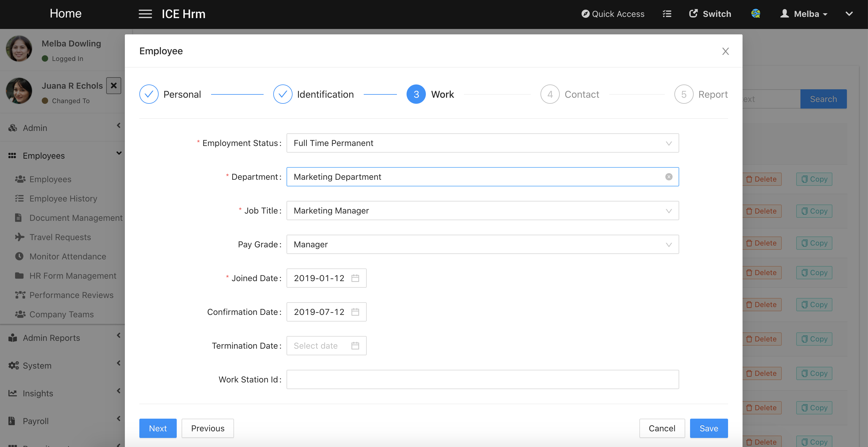This screenshot has width=868, height=447.
Task: Click the globe language icon
Action: [756, 14]
